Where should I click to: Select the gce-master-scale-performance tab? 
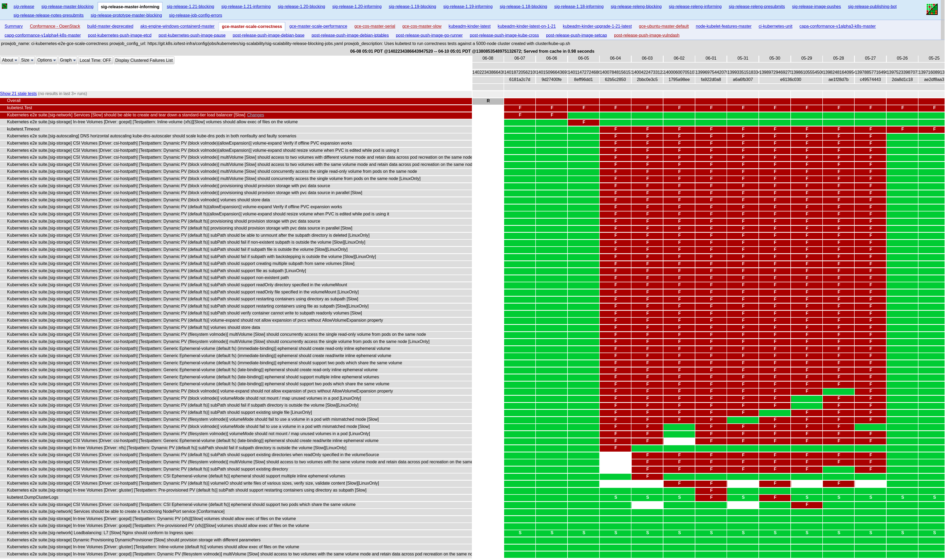[x=319, y=26]
